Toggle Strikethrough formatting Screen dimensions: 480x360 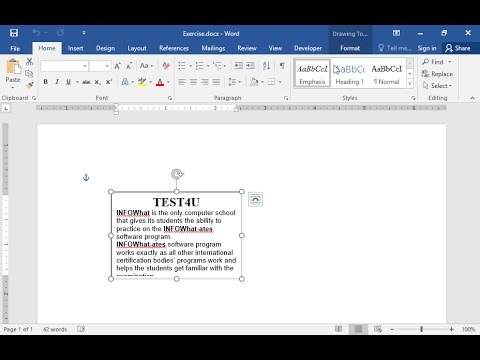pos(86,82)
